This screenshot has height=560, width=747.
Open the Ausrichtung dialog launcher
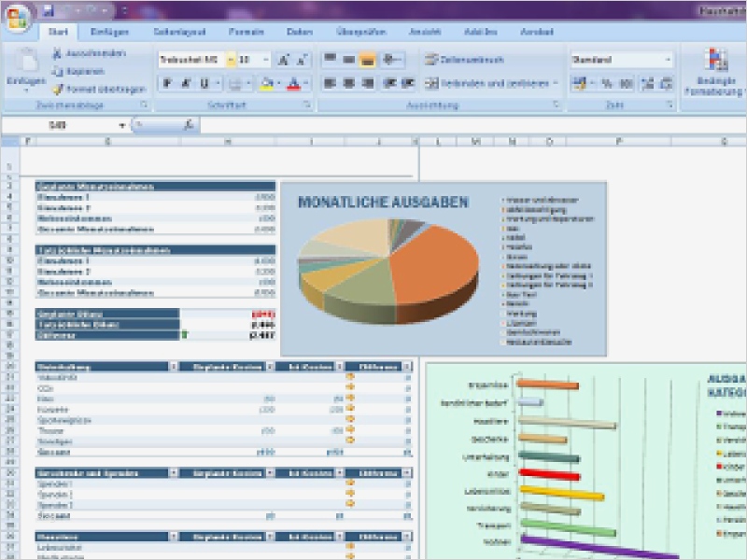point(556,105)
